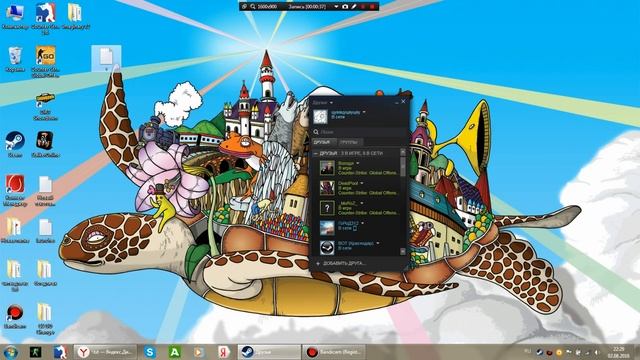Minimize the Steam friends window

coord(396,102)
